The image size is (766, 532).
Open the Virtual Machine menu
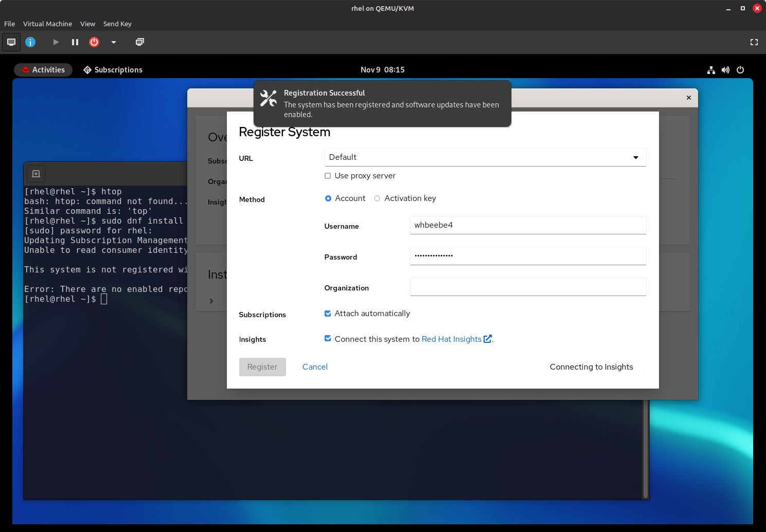coord(47,24)
